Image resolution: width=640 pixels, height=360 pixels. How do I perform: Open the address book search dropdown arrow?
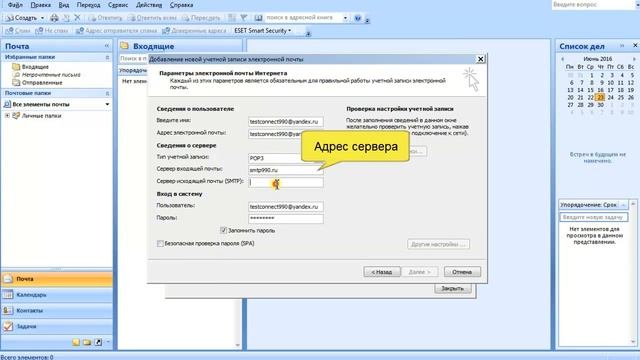(x=345, y=18)
